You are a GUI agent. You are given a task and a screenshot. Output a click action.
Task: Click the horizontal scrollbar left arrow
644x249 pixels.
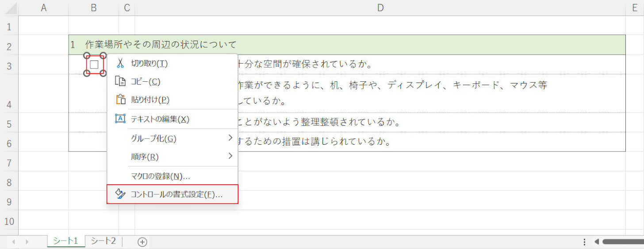(x=596, y=241)
